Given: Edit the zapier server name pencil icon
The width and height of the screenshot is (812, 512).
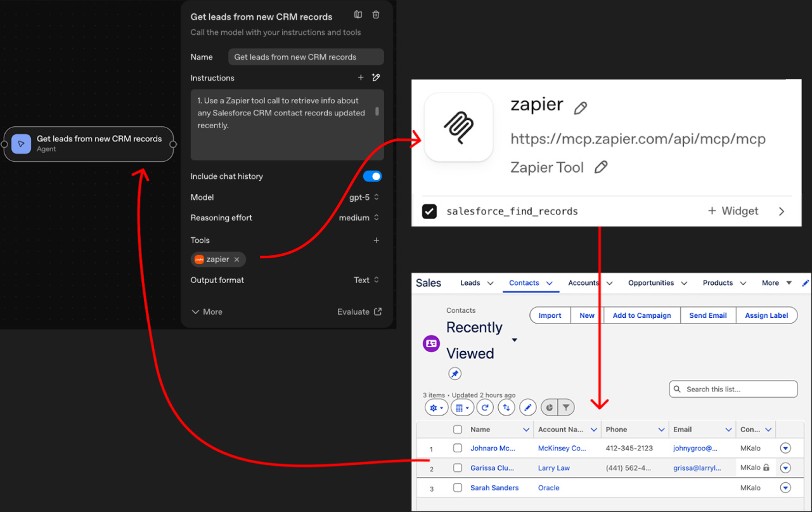Looking at the screenshot, I should coord(580,108).
